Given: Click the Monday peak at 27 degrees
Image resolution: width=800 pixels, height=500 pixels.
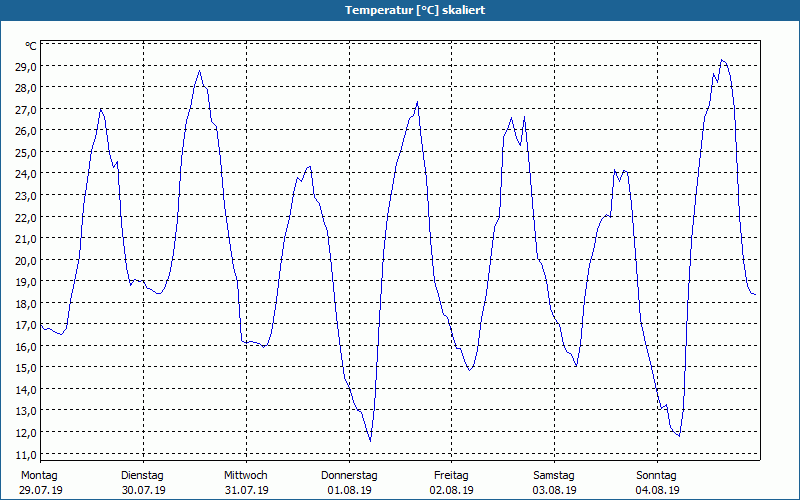Looking at the screenshot, I should click(x=101, y=109).
